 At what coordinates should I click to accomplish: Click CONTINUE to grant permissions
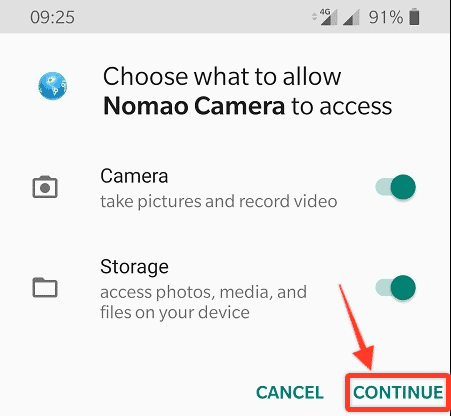(x=398, y=392)
